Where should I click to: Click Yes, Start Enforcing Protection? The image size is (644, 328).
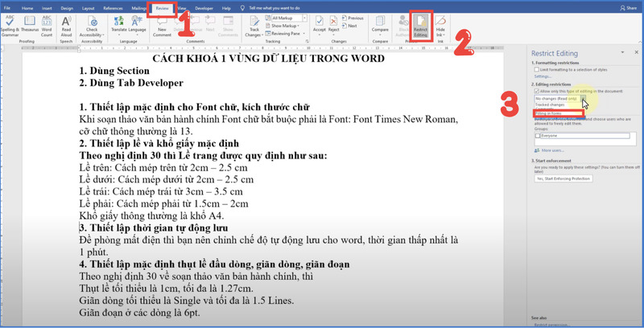click(x=563, y=178)
